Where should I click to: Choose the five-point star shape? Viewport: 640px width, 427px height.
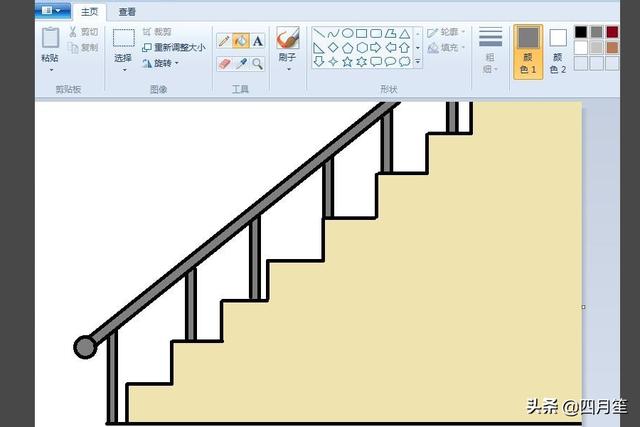click(x=347, y=62)
